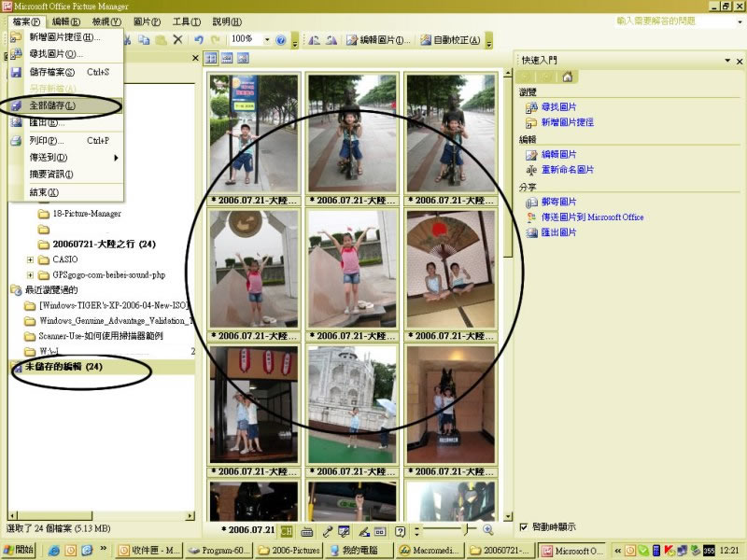The width and height of the screenshot is (747, 560).
Task: Click the 郵寄圖片 link
Action: point(558,202)
